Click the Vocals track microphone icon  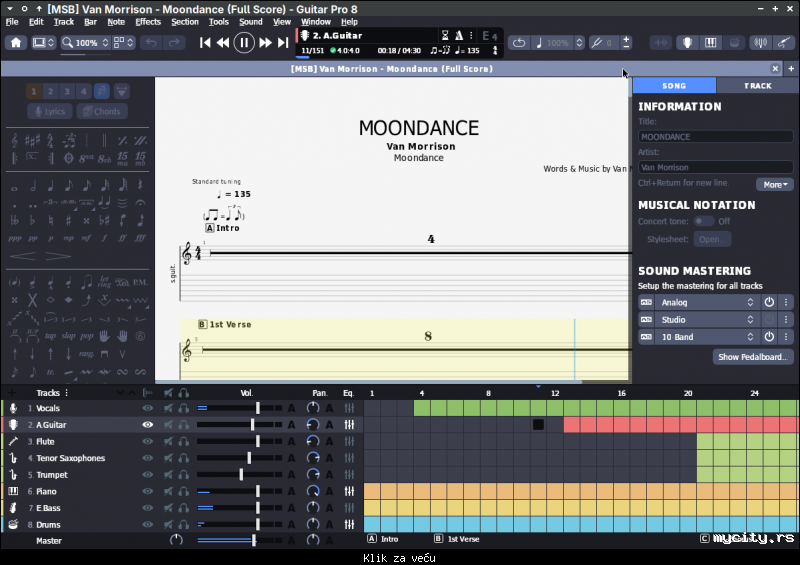14,408
